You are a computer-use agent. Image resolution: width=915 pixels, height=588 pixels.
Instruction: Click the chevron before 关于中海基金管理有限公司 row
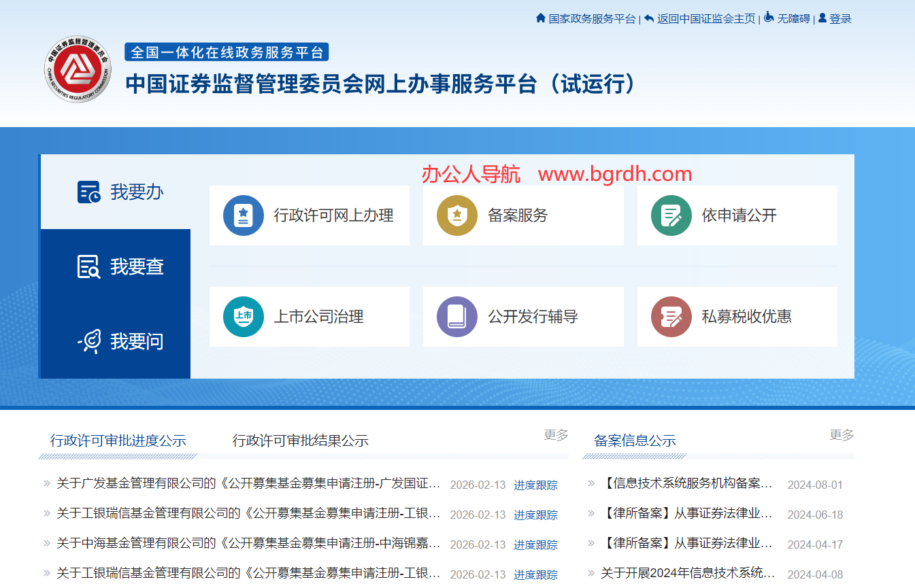click(47, 543)
